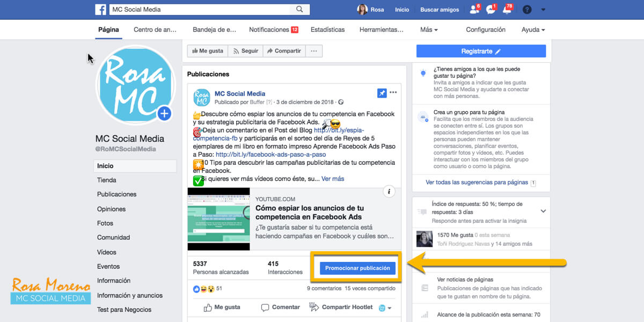Viewport: 644px width, 322px height.
Task: Click the Promocionar publicación button
Action: [357, 268]
